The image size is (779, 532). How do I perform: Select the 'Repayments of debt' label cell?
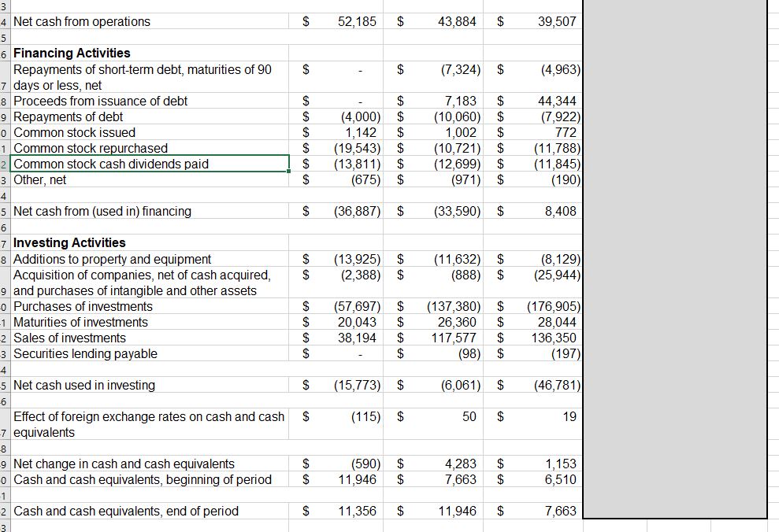(x=149, y=116)
